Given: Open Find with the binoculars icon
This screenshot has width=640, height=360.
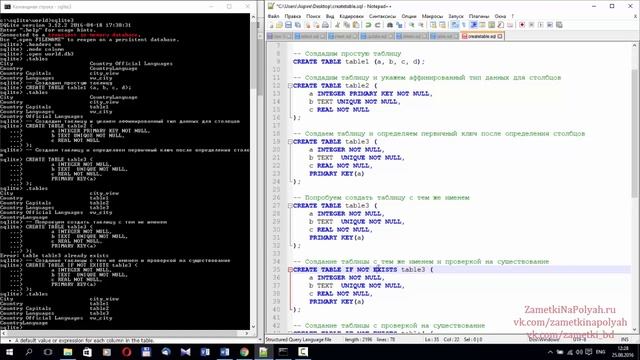Looking at the screenshot, I should tap(390, 25).
